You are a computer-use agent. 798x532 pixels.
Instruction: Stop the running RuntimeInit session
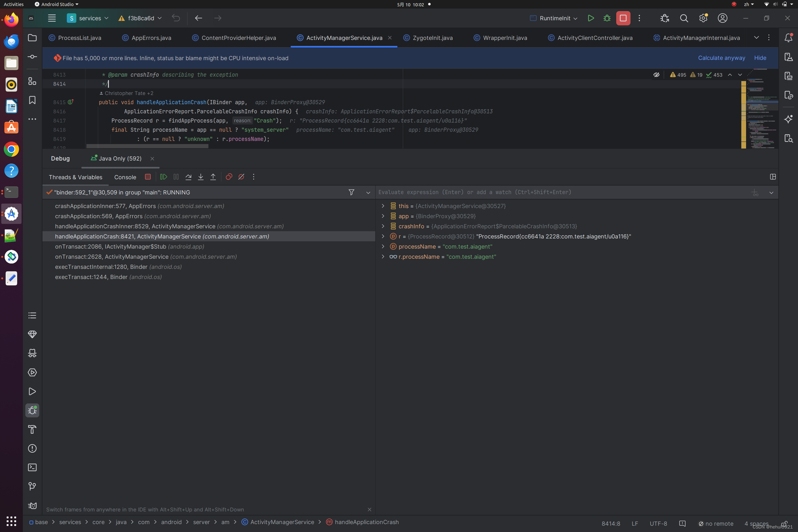point(623,18)
